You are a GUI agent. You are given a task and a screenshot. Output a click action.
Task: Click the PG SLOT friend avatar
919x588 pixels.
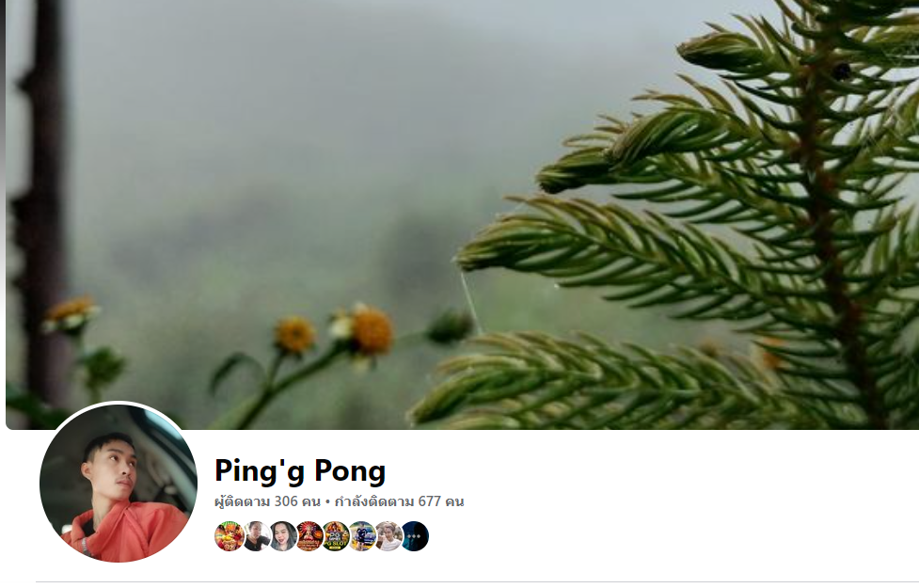click(x=336, y=536)
